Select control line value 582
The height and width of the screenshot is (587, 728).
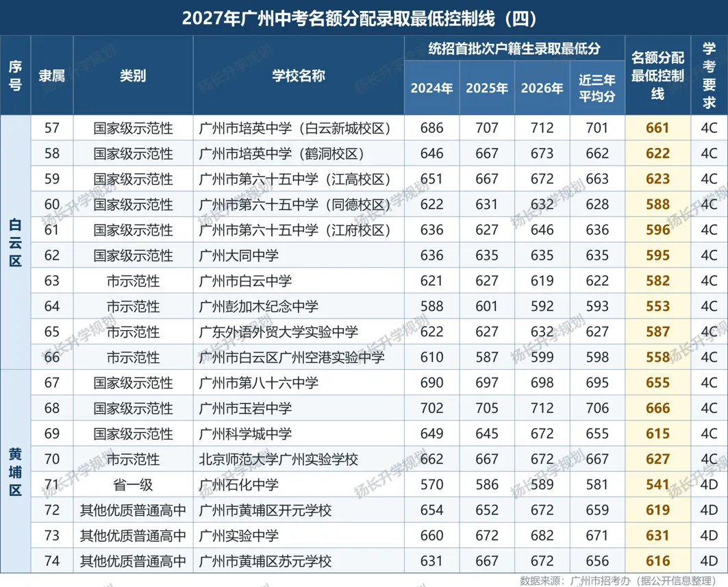click(657, 281)
